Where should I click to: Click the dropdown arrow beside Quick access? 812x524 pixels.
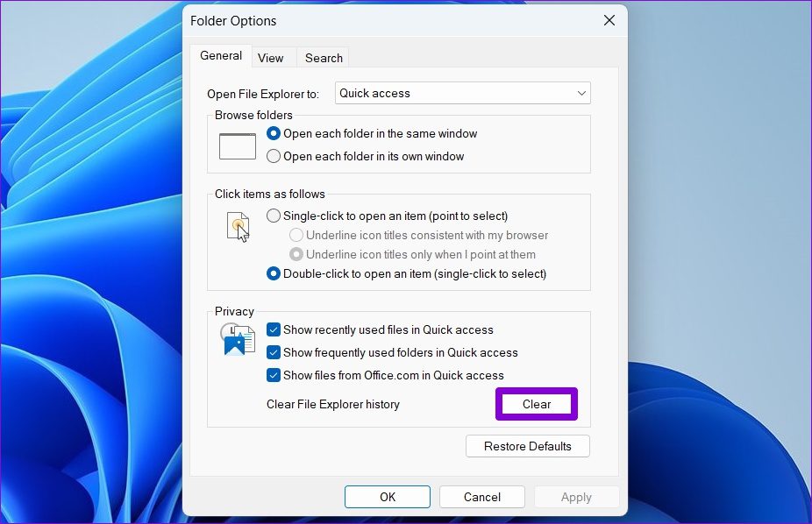[x=581, y=94]
